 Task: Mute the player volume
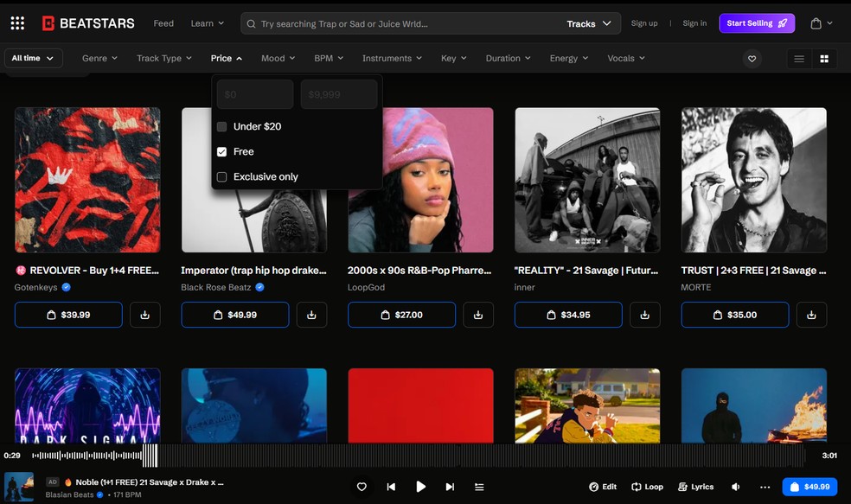point(736,487)
